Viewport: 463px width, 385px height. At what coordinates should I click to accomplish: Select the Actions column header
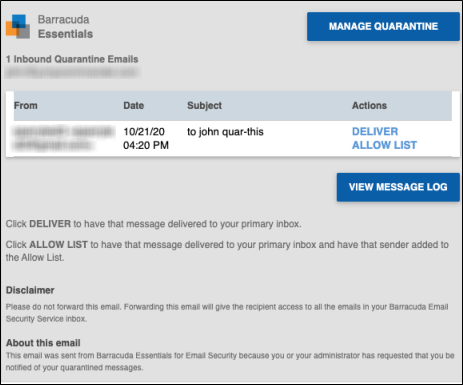(369, 106)
